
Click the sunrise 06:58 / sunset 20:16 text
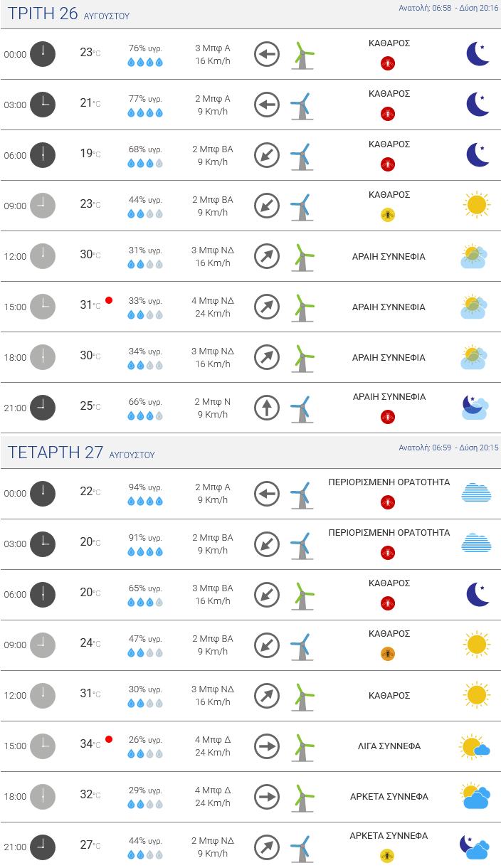[448, 9]
